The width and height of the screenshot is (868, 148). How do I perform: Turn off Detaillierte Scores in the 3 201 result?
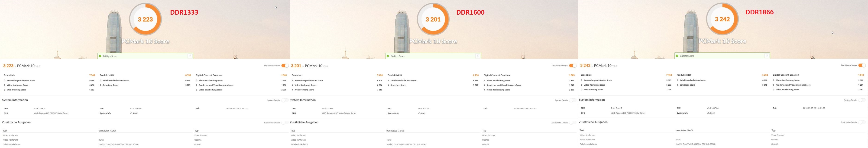[573, 66]
